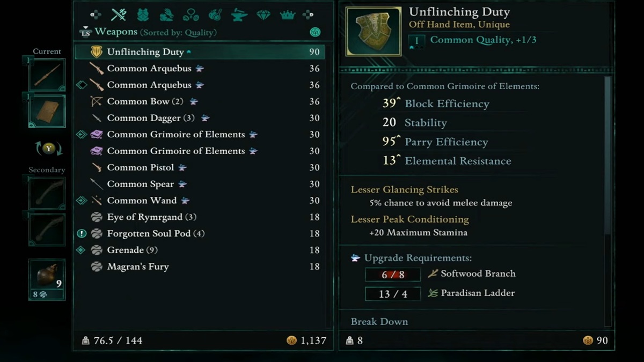Image resolution: width=644 pixels, height=362 pixels.
Task: Click the right D-pad category arrow
Action: (x=309, y=15)
